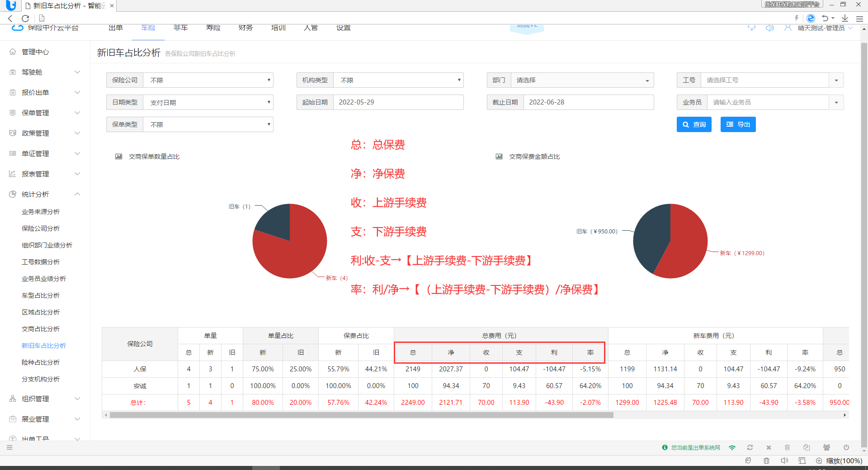Viewport: 868px width, 470px height.
Task: Open the 部门 请选择 dropdown
Action: click(x=582, y=80)
